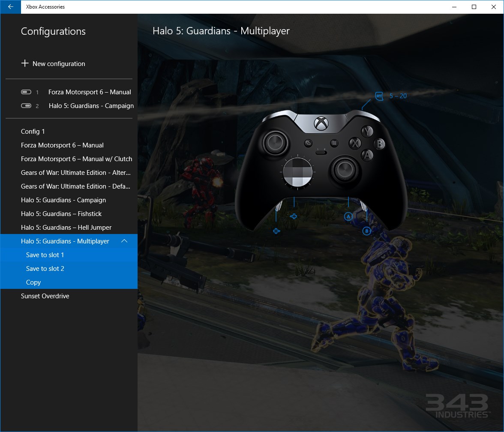Click the slot 1 controller icon
The image size is (504, 432).
(x=26, y=92)
